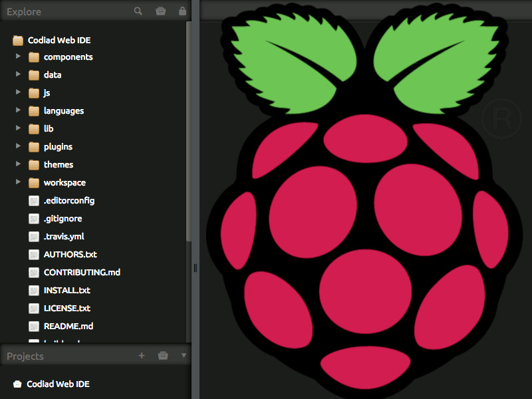The height and width of the screenshot is (399, 532).
Task: Click the plus icon to create project
Action: 142,355
